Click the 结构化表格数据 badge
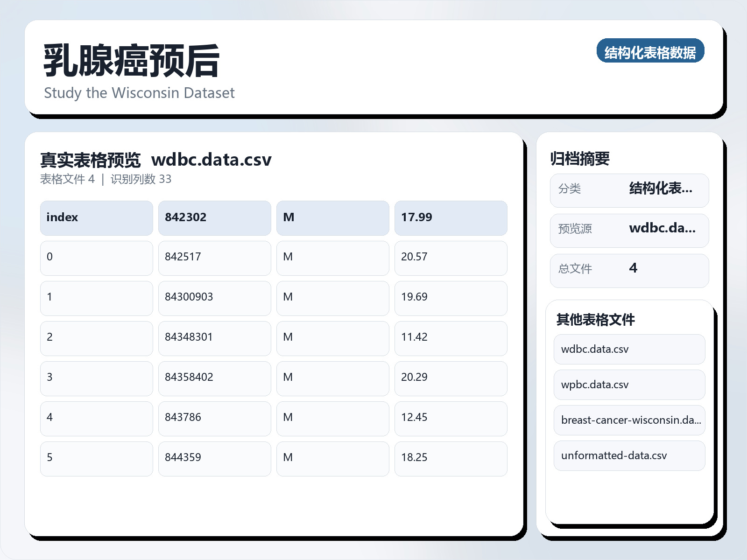Screen dimensions: 747x560 tap(650, 51)
